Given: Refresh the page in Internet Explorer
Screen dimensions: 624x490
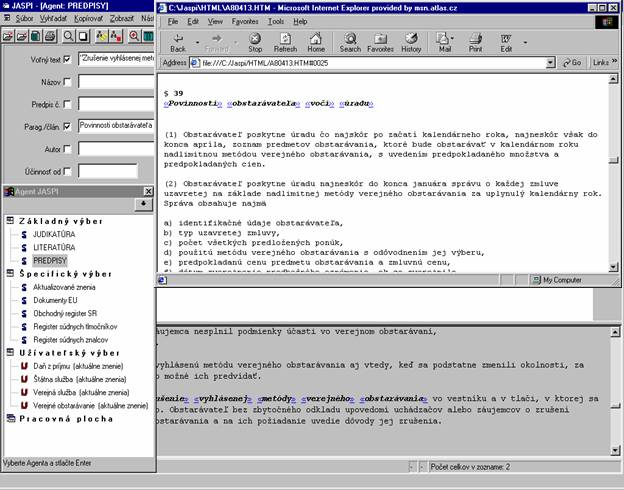Looking at the screenshot, I should (x=285, y=43).
